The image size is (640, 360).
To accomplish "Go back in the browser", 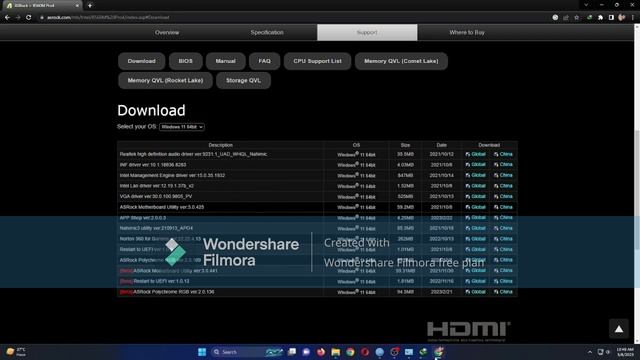I will (x=7, y=18).
